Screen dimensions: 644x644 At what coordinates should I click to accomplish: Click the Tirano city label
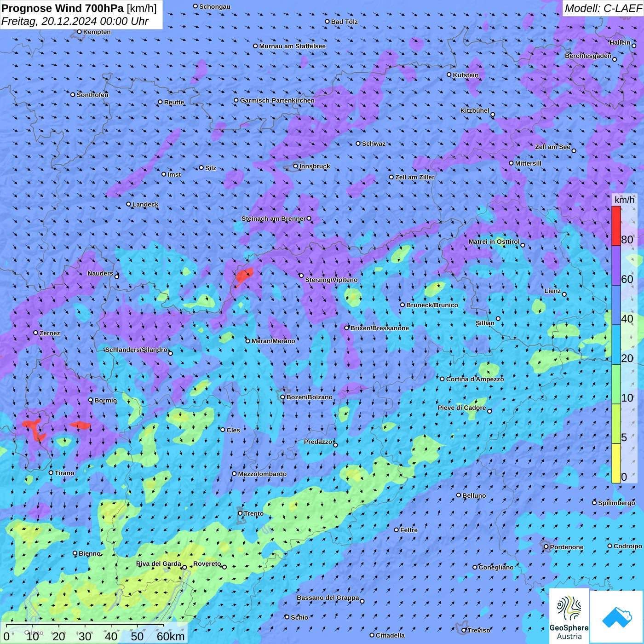pos(64,473)
